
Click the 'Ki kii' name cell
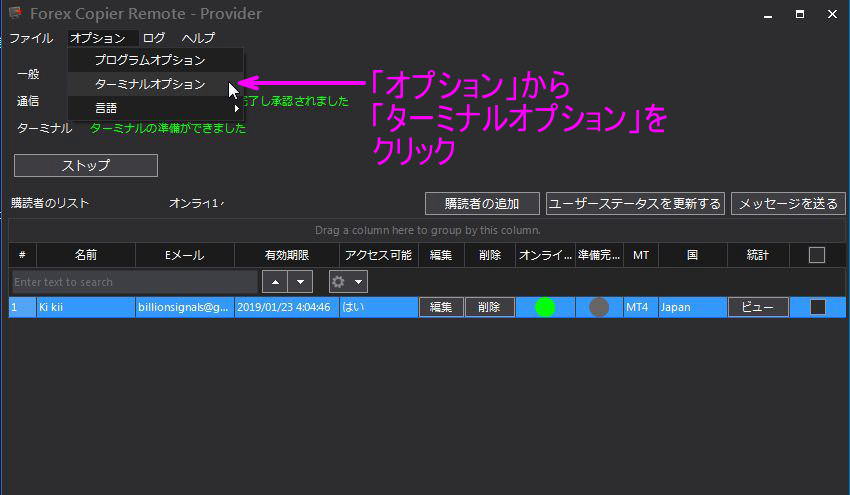click(x=86, y=307)
